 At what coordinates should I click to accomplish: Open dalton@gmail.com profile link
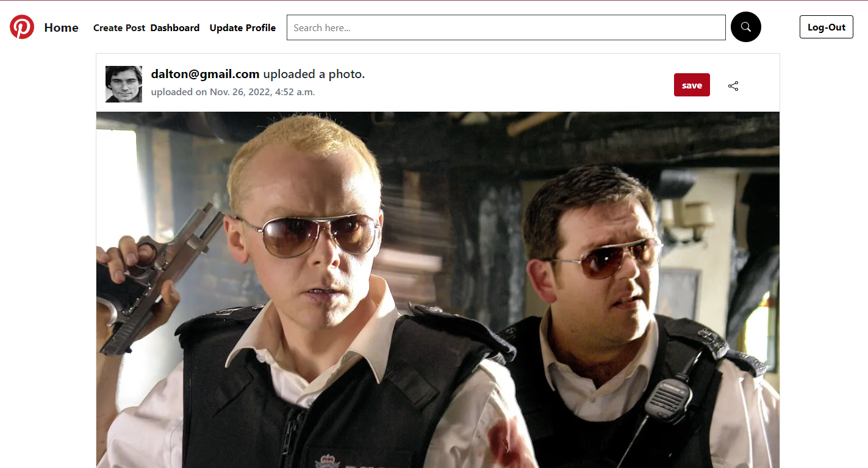coord(206,74)
